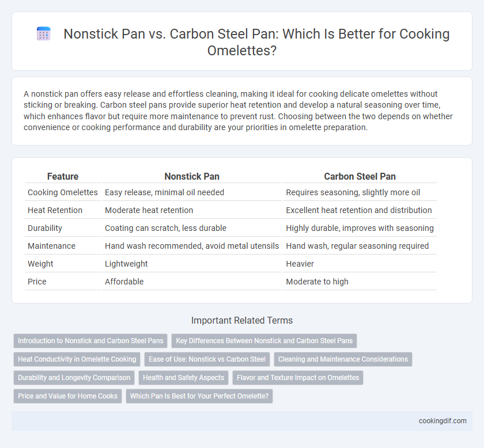Open 'Which Pan Is Best for Your Perfect Omelette?'
The width and height of the screenshot is (484, 448).
point(199,396)
